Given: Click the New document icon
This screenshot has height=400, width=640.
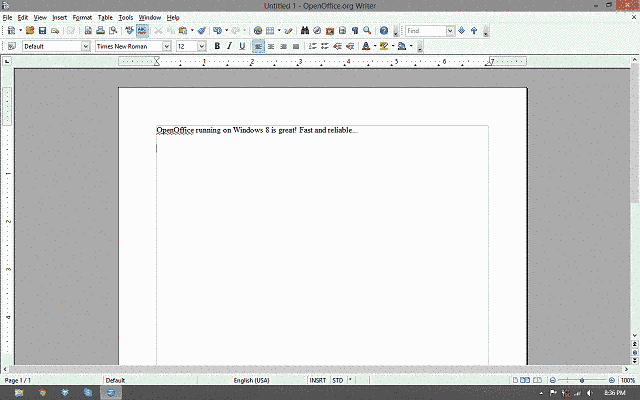Looking at the screenshot, I should pos(11,31).
